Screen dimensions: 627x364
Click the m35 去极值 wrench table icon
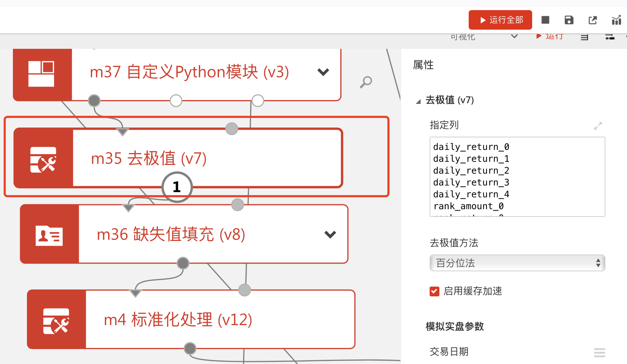(43, 159)
